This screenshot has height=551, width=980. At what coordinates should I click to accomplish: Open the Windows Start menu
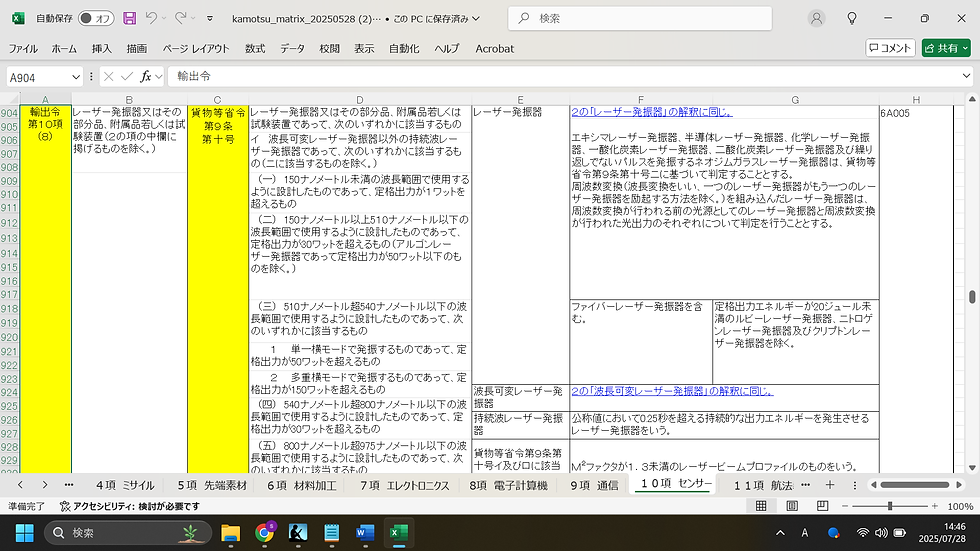coord(24,533)
